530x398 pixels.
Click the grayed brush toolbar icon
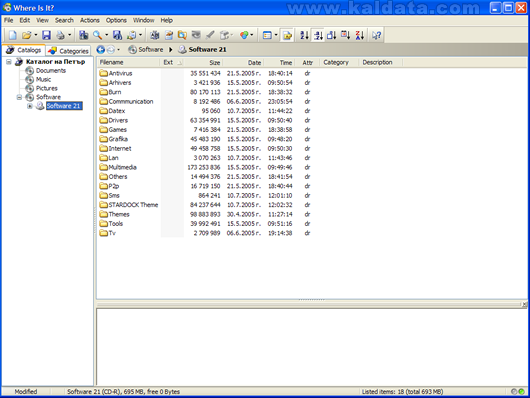210,35
